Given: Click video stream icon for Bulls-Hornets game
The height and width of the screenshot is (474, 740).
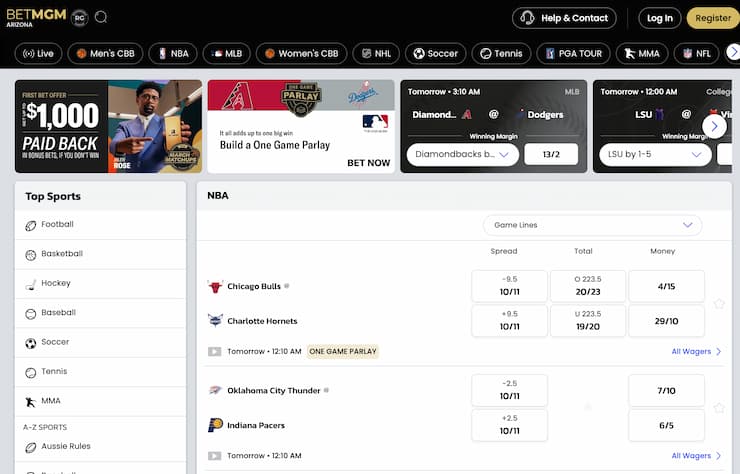Looking at the screenshot, I should tap(214, 351).
